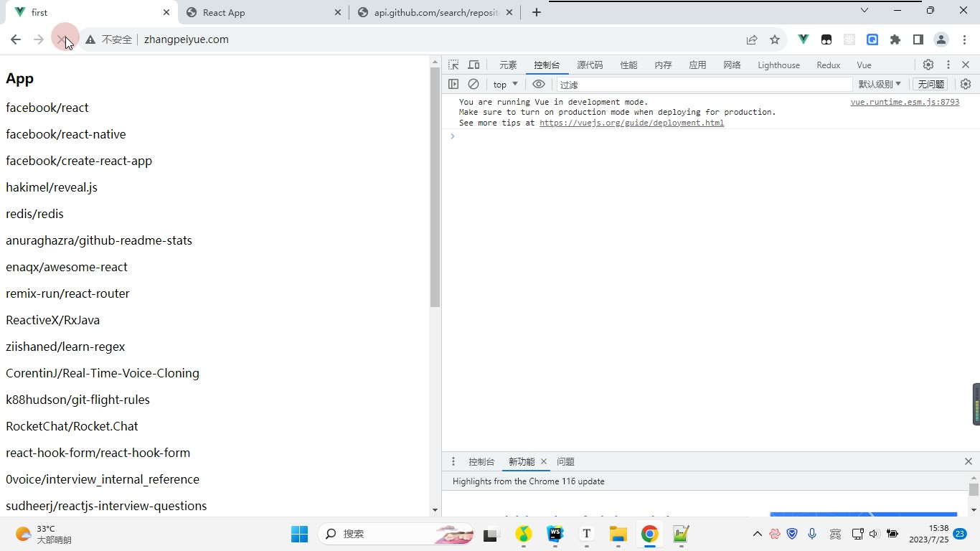Open the vuejs.org deployment guide link
The image size is (980, 551).
[x=631, y=123]
